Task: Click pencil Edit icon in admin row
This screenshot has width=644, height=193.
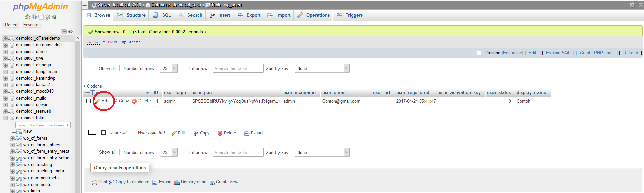Action: click(x=98, y=101)
